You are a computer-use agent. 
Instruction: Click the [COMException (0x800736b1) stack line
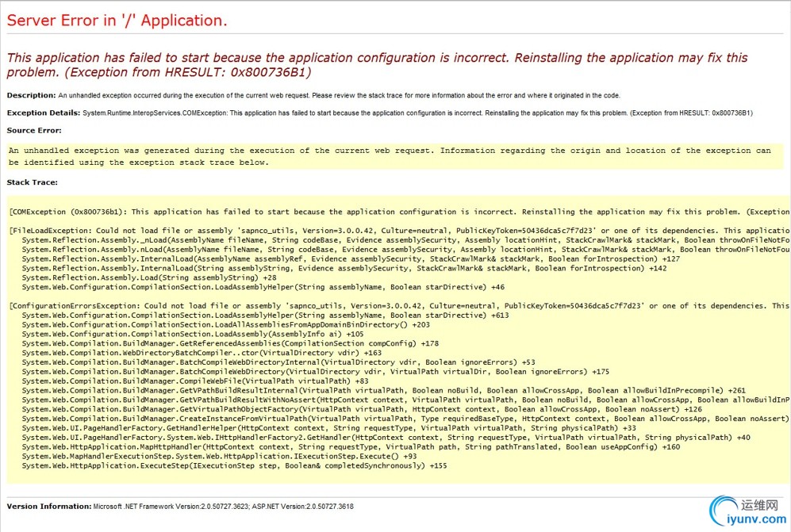point(400,212)
